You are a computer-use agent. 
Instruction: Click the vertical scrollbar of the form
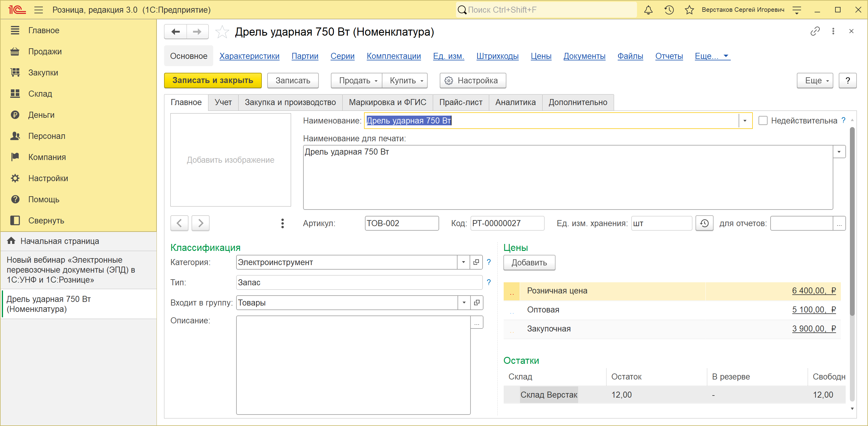click(x=852, y=221)
